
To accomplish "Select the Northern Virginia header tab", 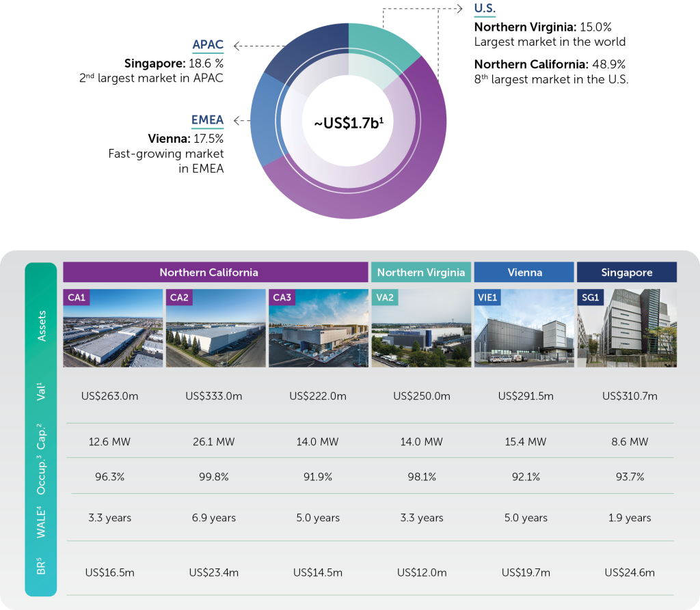I will click(421, 272).
